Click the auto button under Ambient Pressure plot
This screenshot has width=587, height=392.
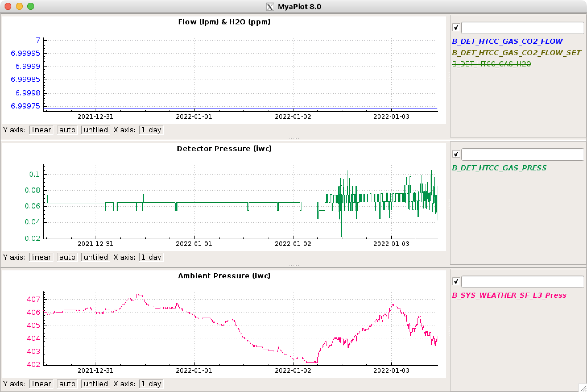click(67, 384)
